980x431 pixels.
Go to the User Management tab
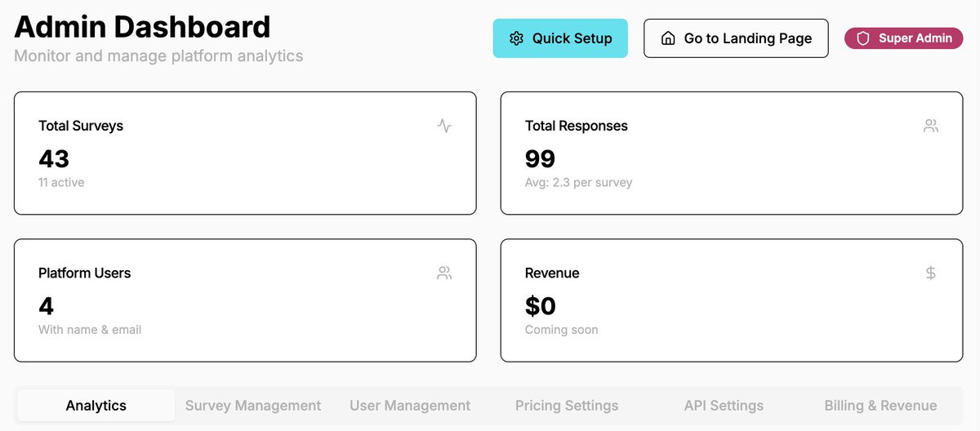tap(410, 406)
